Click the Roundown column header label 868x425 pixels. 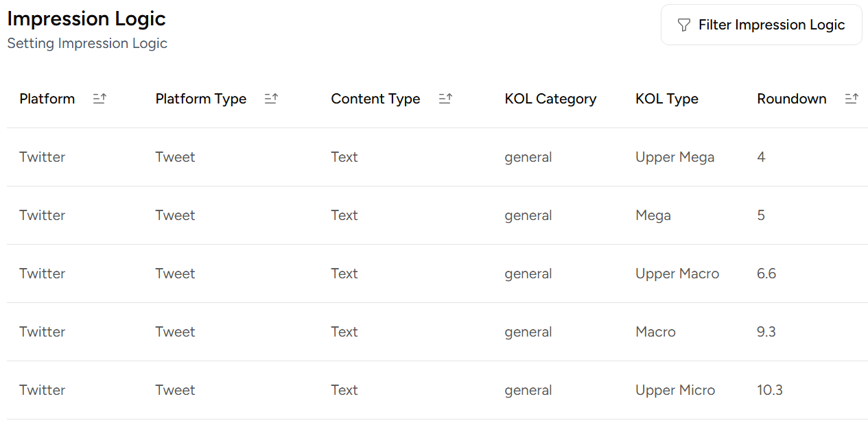click(791, 99)
